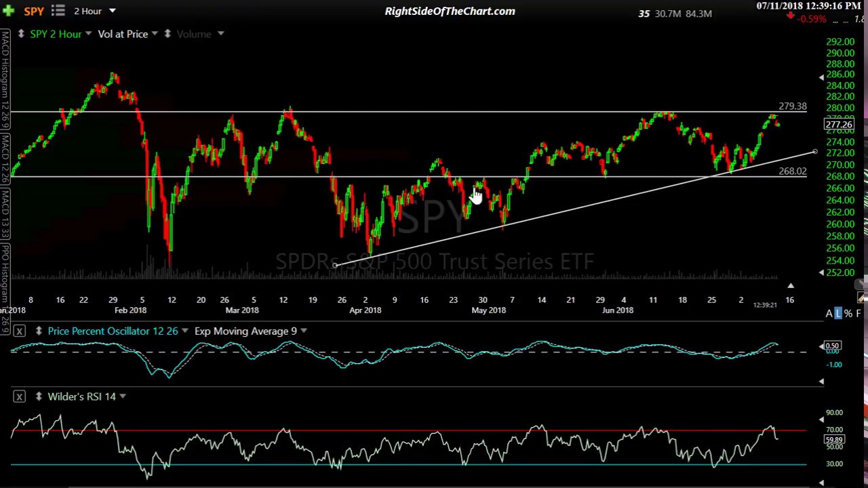The image size is (868, 488).
Task: Select the F scale option
Action: (x=858, y=313)
